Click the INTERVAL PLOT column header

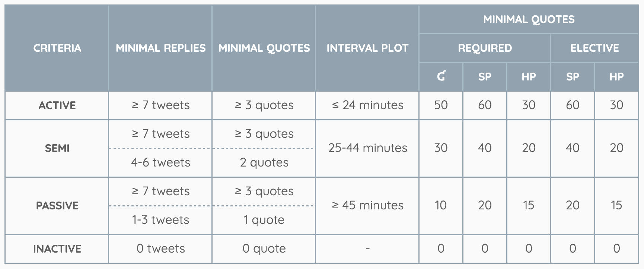pos(367,48)
